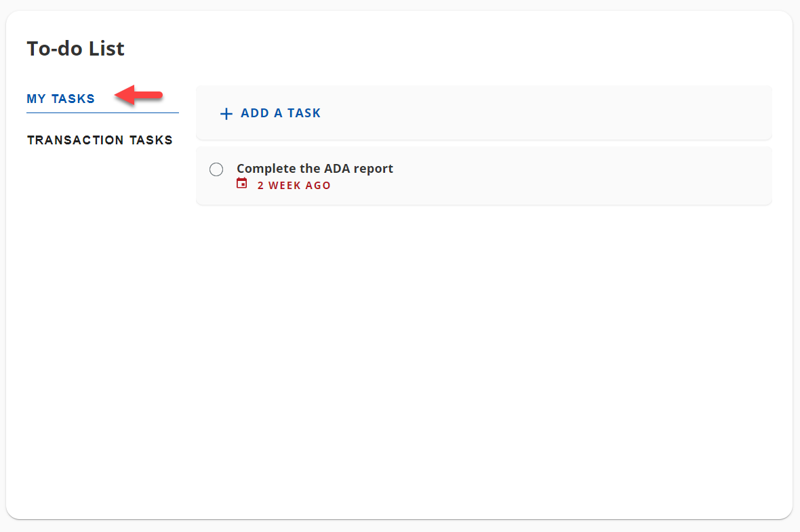Open the Complete the ADA report task
This screenshot has width=800, height=532.
pos(315,168)
